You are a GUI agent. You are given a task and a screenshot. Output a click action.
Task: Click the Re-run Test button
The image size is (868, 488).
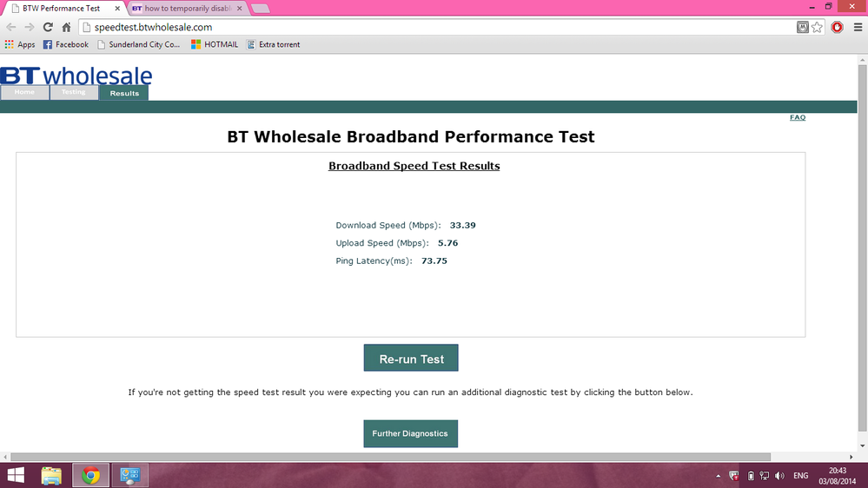tap(411, 358)
